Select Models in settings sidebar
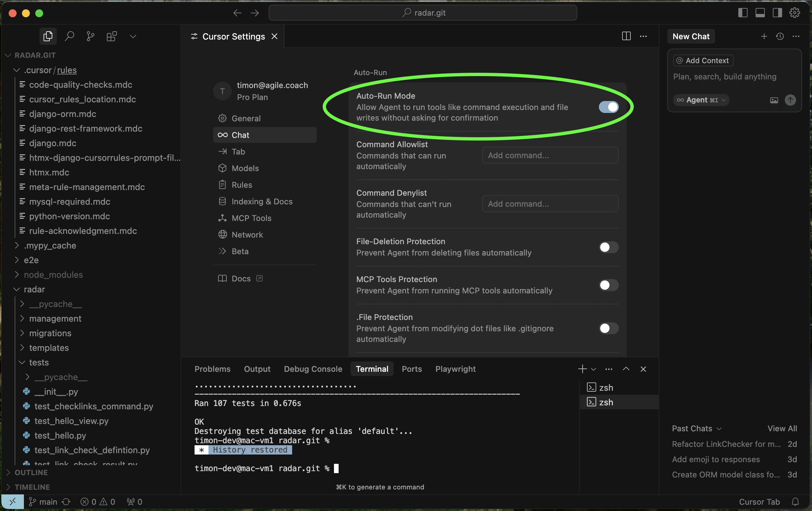This screenshot has height=511, width=812. [x=245, y=168]
